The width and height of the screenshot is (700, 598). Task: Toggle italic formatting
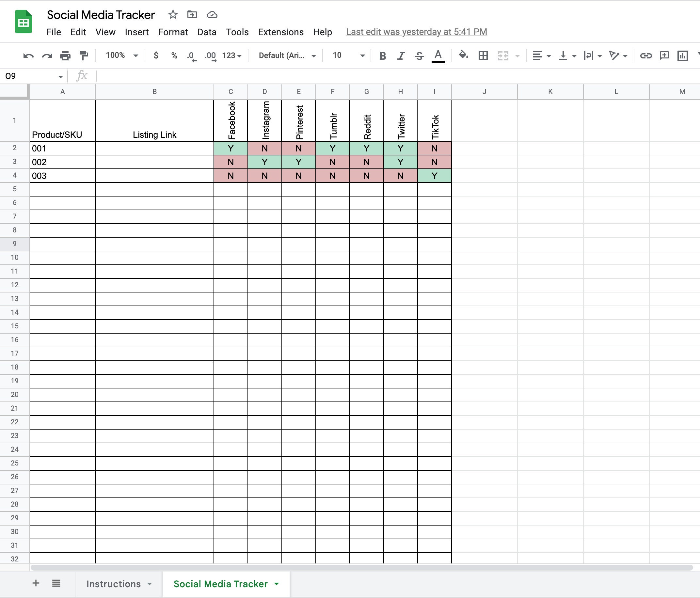[x=401, y=56]
